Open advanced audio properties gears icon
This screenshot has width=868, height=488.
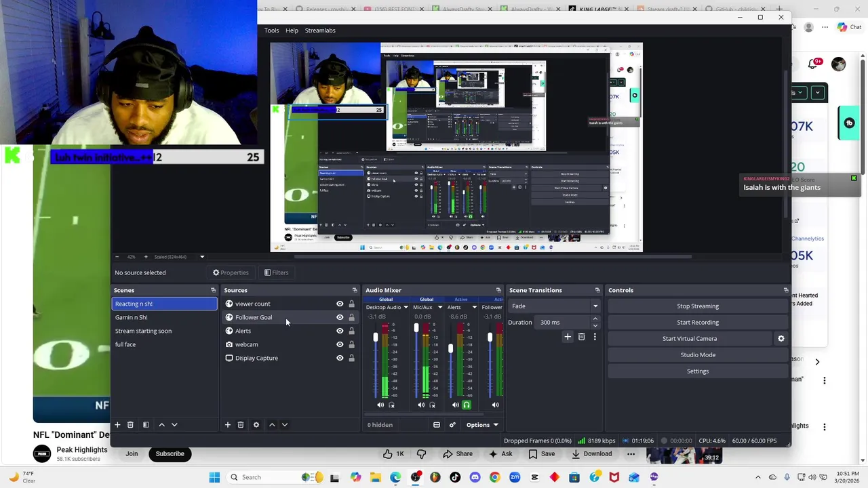click(x=454, y=425)
